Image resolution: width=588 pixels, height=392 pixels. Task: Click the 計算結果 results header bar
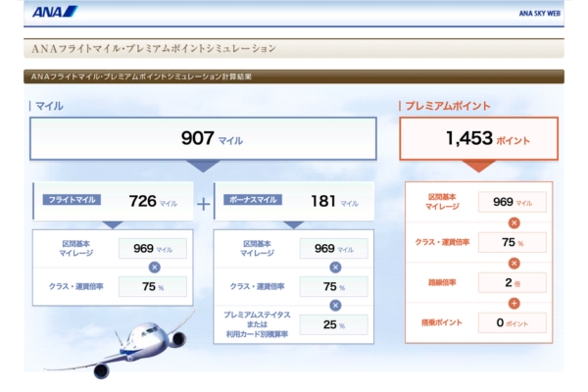294,76
